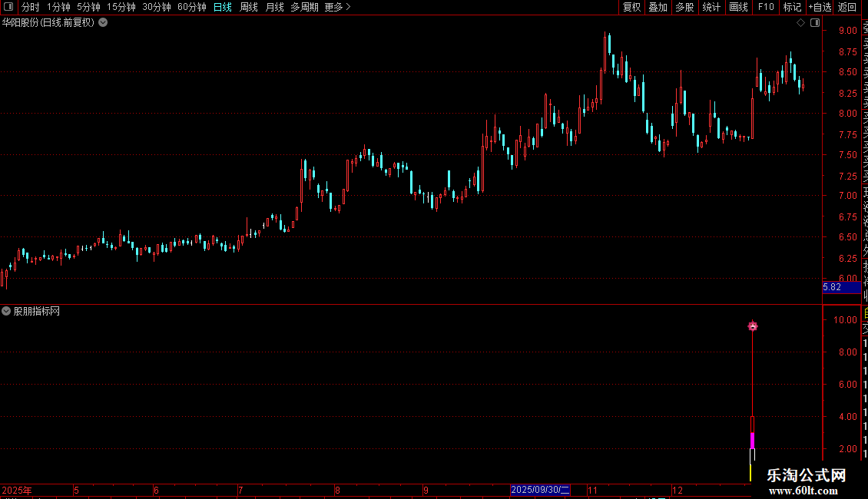Click month 12 on the time axis
The width and height of the screenshot is (868, 499).
click(x=677, y=490)
